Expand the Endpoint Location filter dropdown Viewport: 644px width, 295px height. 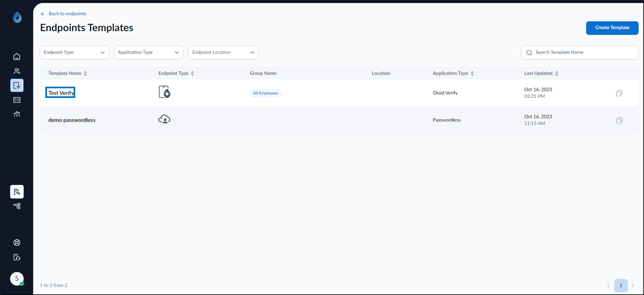pos(223,52)
